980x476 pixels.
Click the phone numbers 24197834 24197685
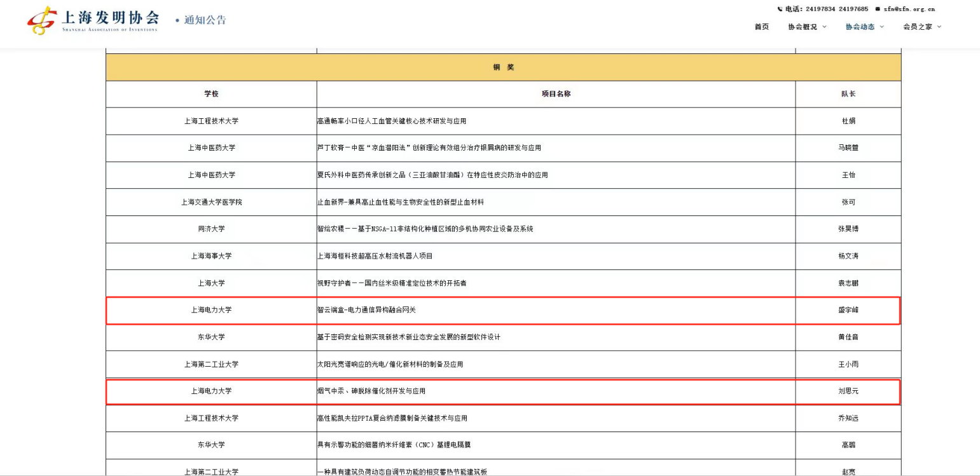(x=837, y=9)
